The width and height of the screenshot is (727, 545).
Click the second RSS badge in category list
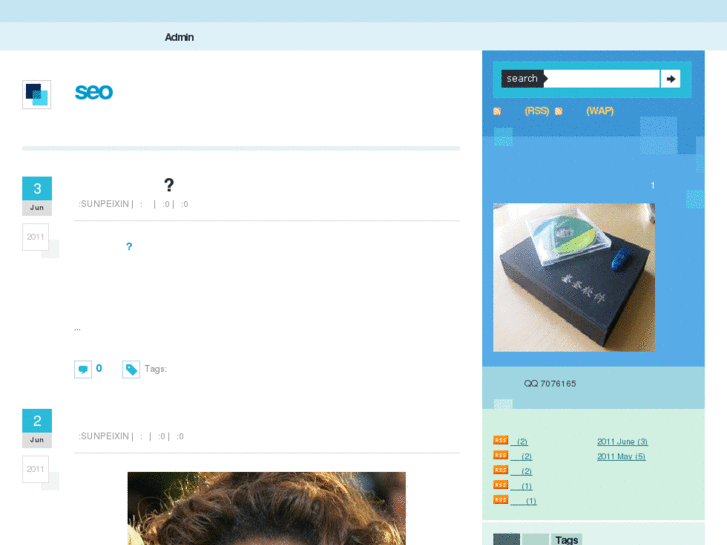click(501, 455)
